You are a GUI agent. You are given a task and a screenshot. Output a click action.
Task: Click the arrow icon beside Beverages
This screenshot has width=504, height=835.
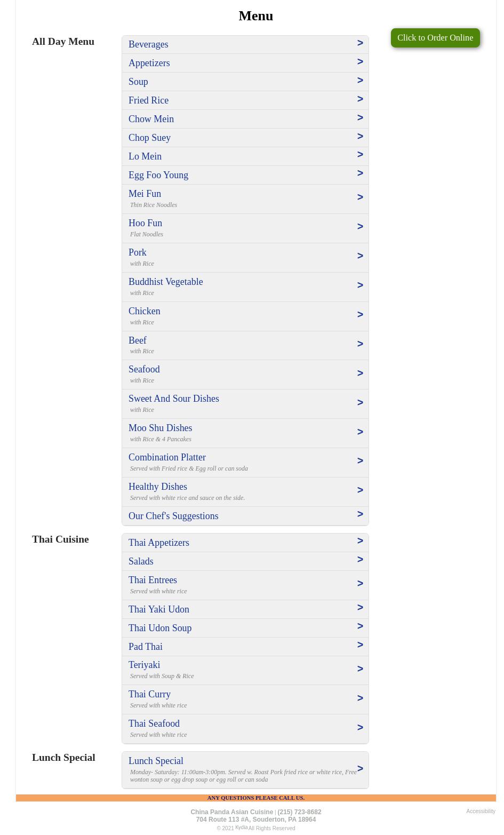pyautogui.click(x=360, y=43)
